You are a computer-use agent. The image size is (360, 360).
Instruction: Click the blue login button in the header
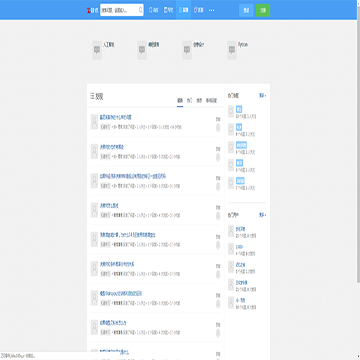[246, 10]
